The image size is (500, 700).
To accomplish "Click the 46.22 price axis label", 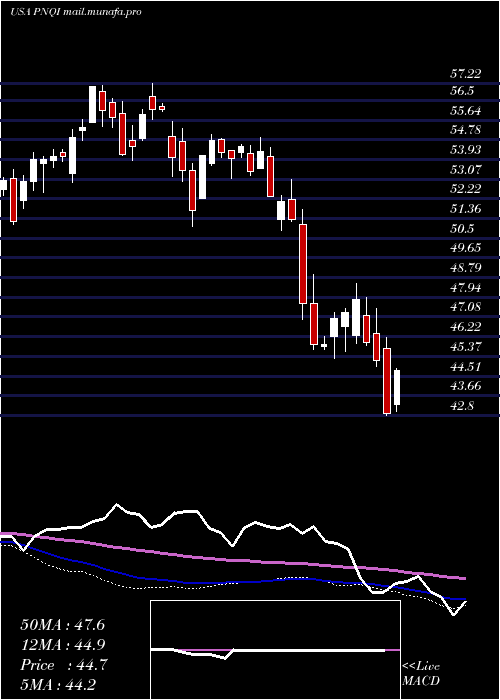I will (465, 326).
